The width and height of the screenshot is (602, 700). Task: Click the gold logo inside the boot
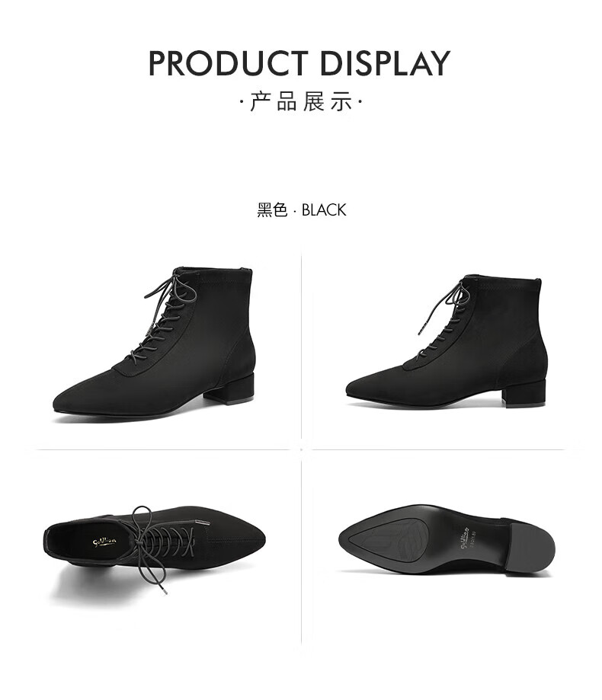(105, 541)
